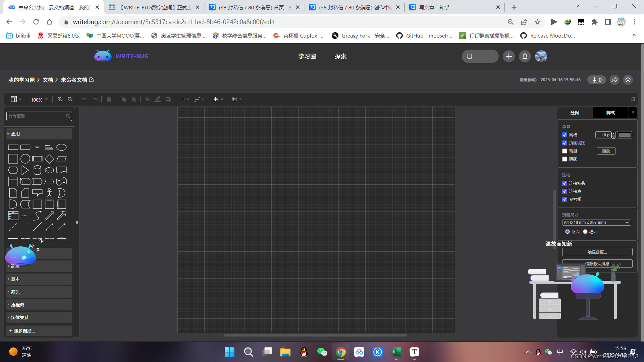Viewport: 644px width, 362px height.
Task: Click the 清除默认风格 button
Action: 597,263
